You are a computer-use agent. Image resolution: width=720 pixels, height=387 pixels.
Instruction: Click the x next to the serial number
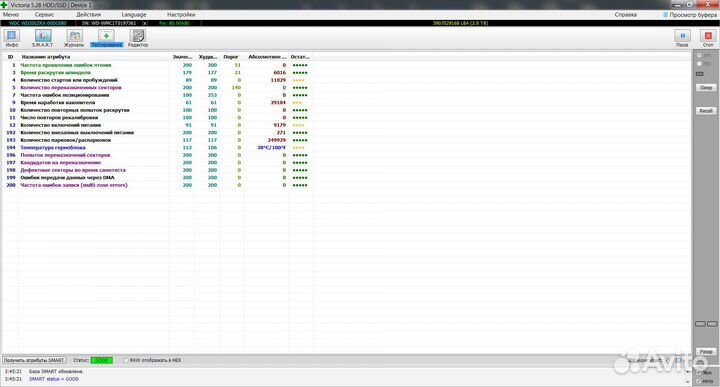click(145, 23)
